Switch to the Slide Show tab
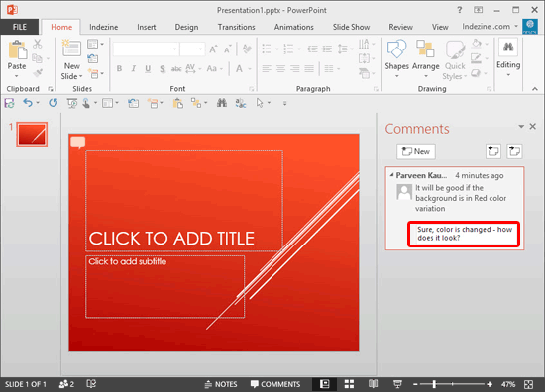Screen dimensions: 545x392 (351, 27)
